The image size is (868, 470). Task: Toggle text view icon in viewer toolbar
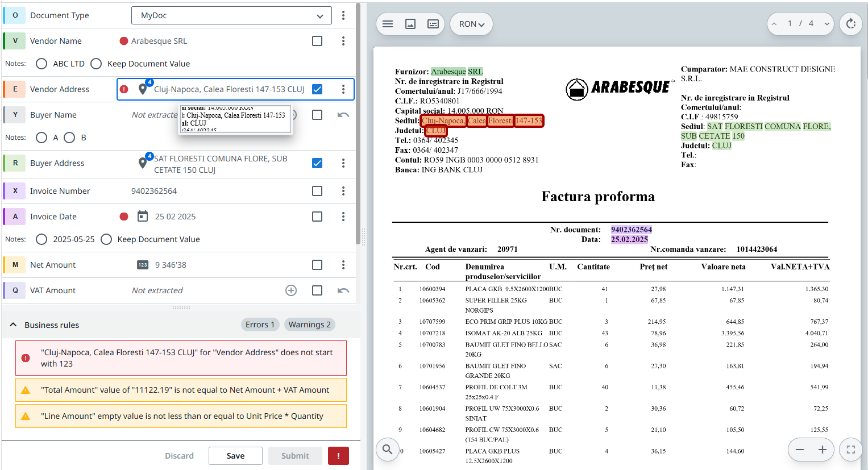pyautogui.click(x=433, y=24)
